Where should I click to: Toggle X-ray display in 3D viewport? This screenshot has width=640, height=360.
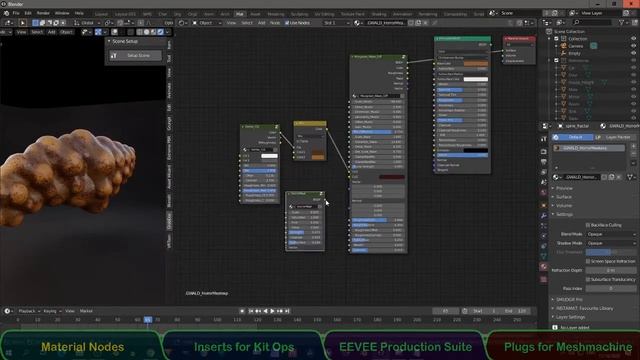pos(130,32)
